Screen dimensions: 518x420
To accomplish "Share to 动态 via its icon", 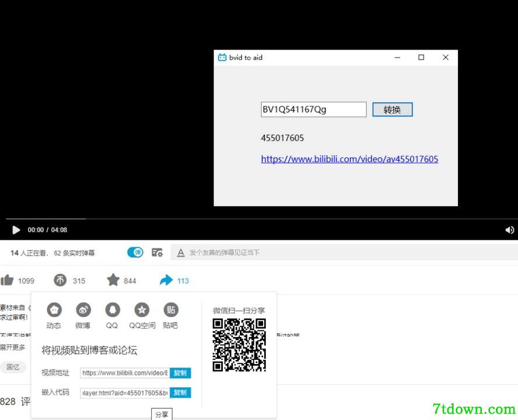I will [x=54, y=310].
